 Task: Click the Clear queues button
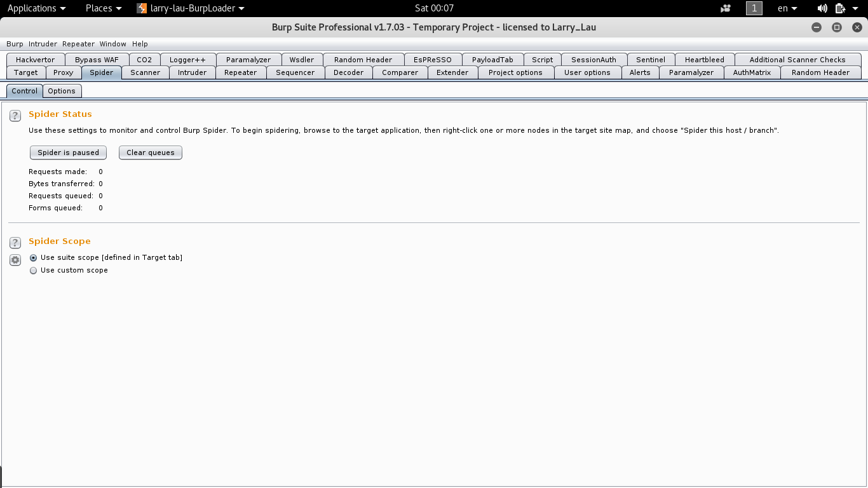pos(151,152)
